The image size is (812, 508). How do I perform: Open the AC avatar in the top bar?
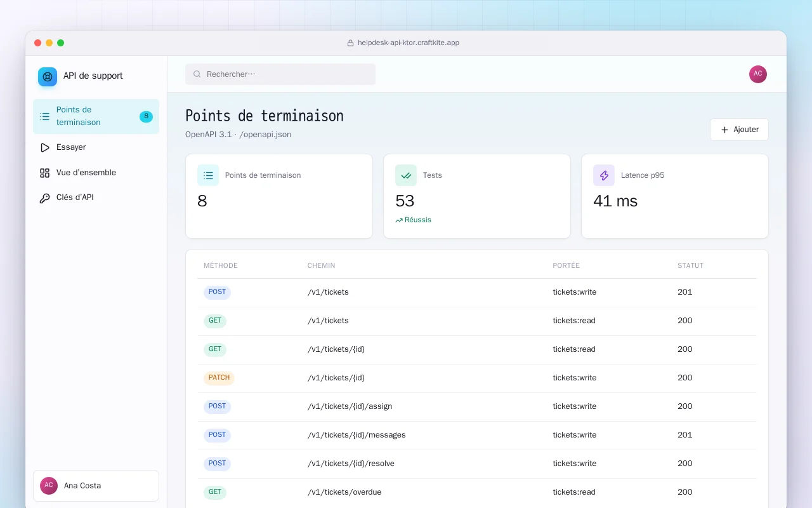point(758,74)
